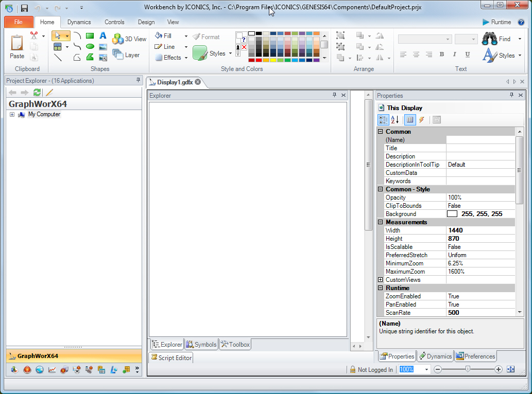Toggle Alphabetical sort in Properties panel
Screen dimensions: 532x394
point(395,120)
